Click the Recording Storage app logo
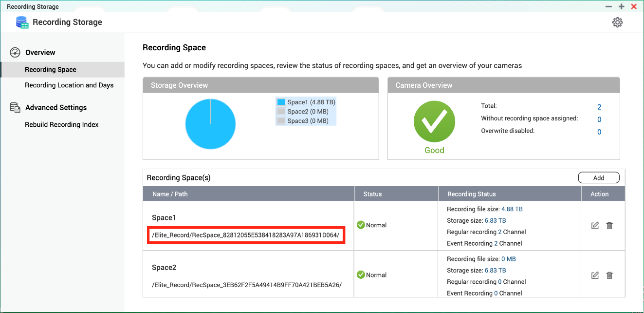This screenshot has height=313, width=644. point(22,22)
